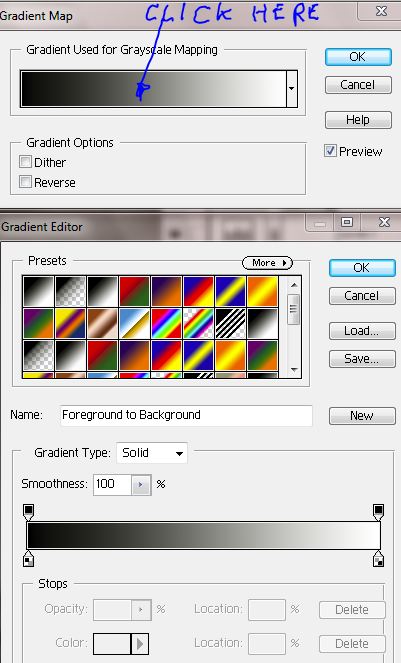Screen dimensions: 401x663
Task: Open gradient picker dropdown arrow
Action: coord(292,89)
